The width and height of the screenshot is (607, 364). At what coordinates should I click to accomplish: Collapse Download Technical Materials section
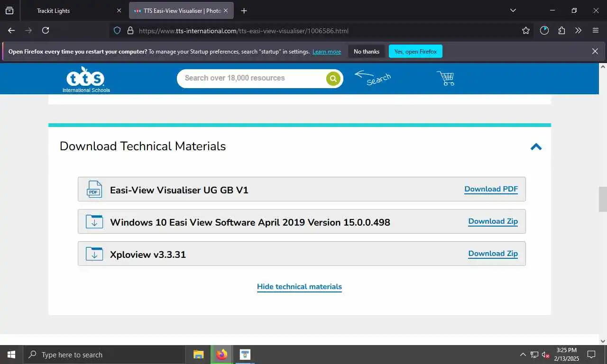pos(536,146)
